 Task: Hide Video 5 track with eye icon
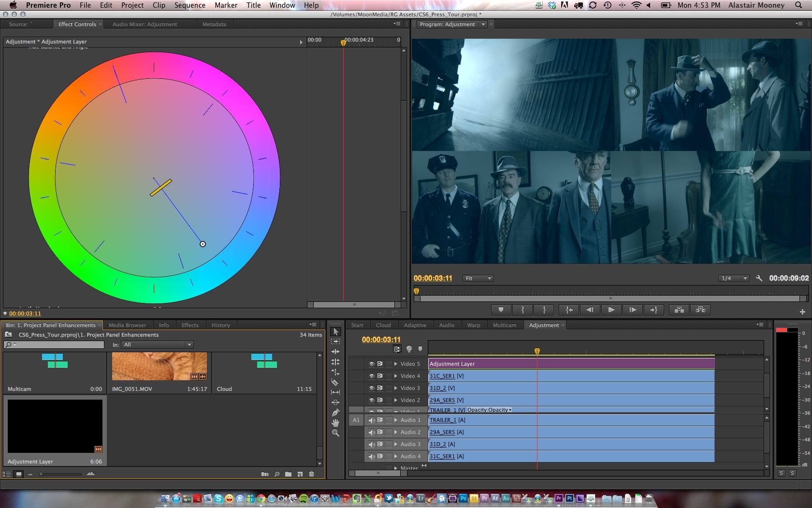click(x=371, y=364)
